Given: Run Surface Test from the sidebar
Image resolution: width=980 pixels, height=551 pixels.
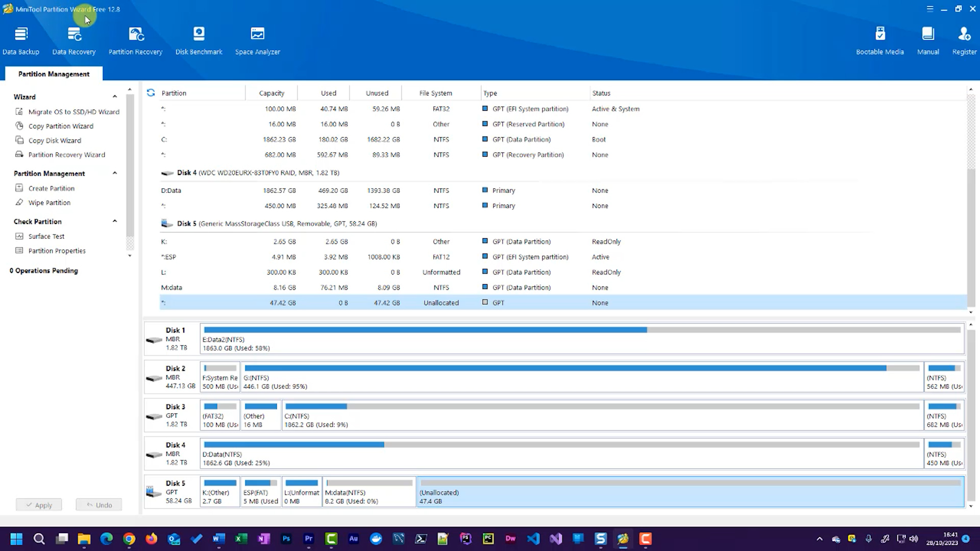Looking at the screenshot, I should (x=46, y=236).
